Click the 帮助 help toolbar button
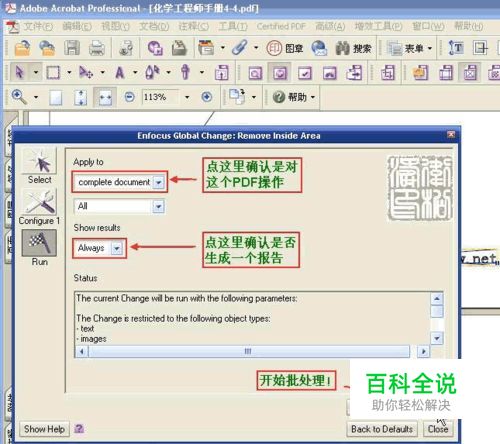 point(294,97)
